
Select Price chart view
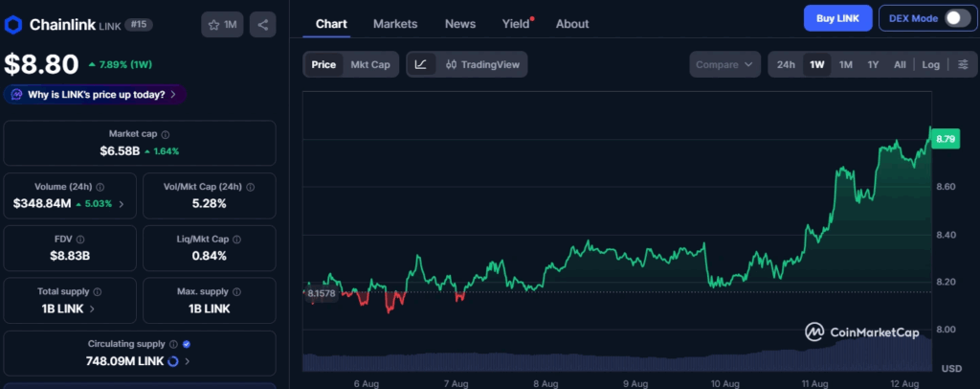coord(323,64)
